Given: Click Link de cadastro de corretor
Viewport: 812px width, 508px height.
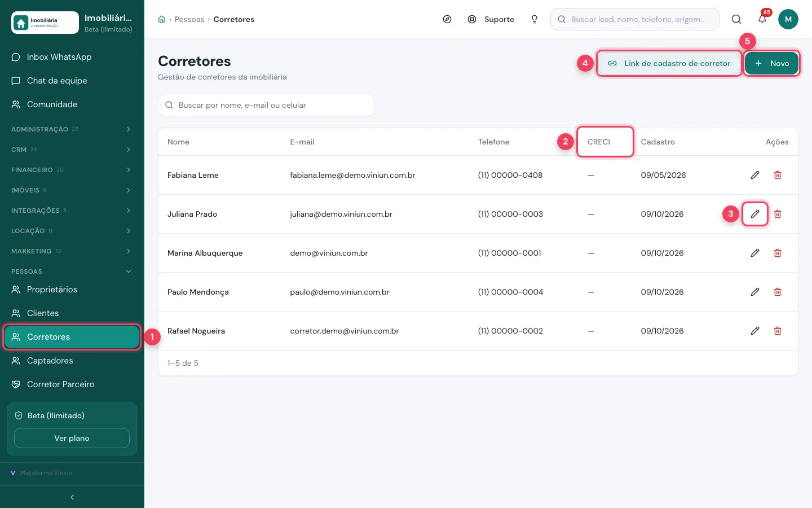Looking at the screenshot, I should pos(669,63).
